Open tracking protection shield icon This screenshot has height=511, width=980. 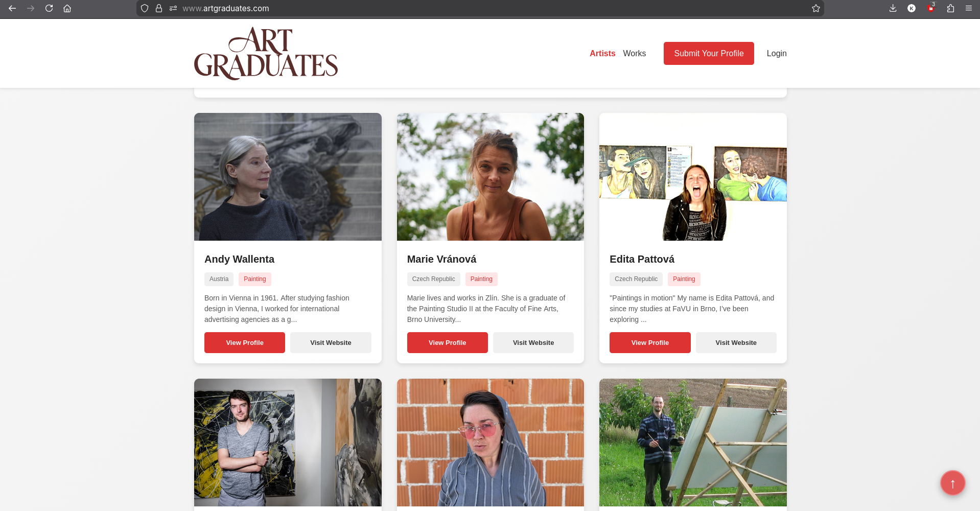(x=145, y=8)
